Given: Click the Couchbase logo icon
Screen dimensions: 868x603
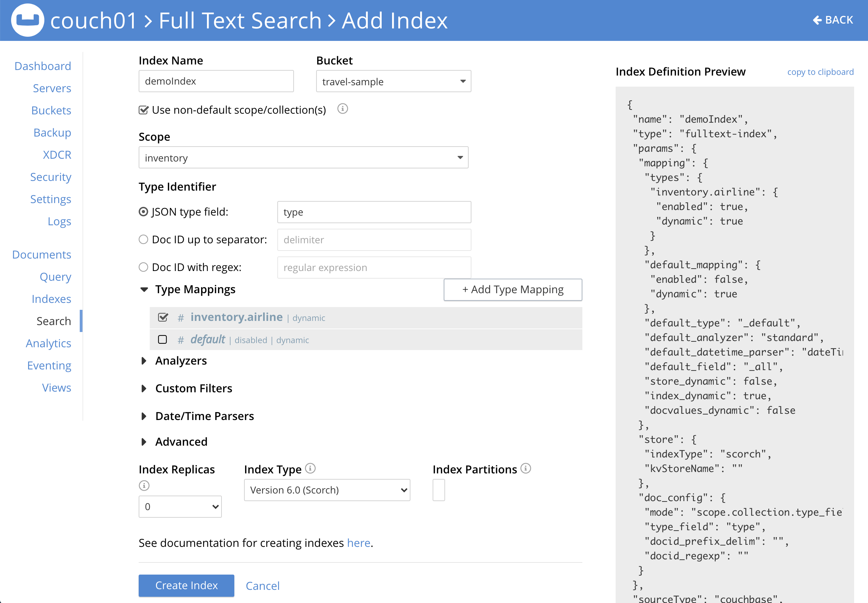Looking at the screenshot, I should [x=28, y=20].
